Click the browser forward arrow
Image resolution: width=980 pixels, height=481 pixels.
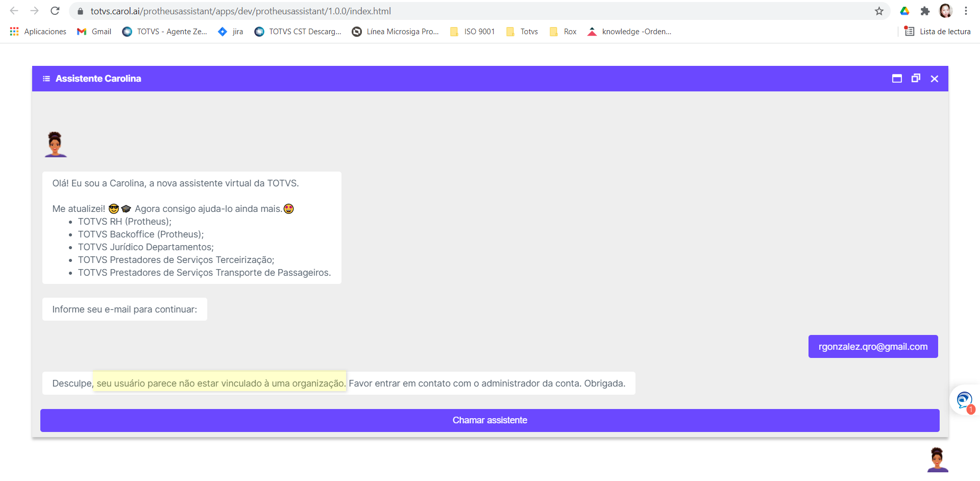(35, 11)
